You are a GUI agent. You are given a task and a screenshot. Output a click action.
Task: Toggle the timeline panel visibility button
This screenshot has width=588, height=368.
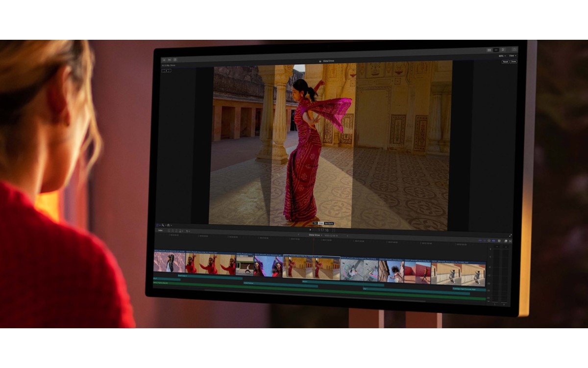[496, 50]
